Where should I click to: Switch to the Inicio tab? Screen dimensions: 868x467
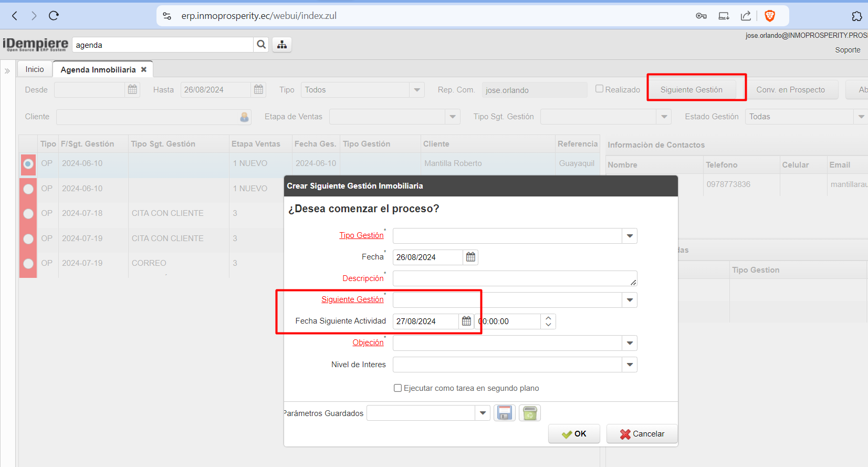click(35, 69)
